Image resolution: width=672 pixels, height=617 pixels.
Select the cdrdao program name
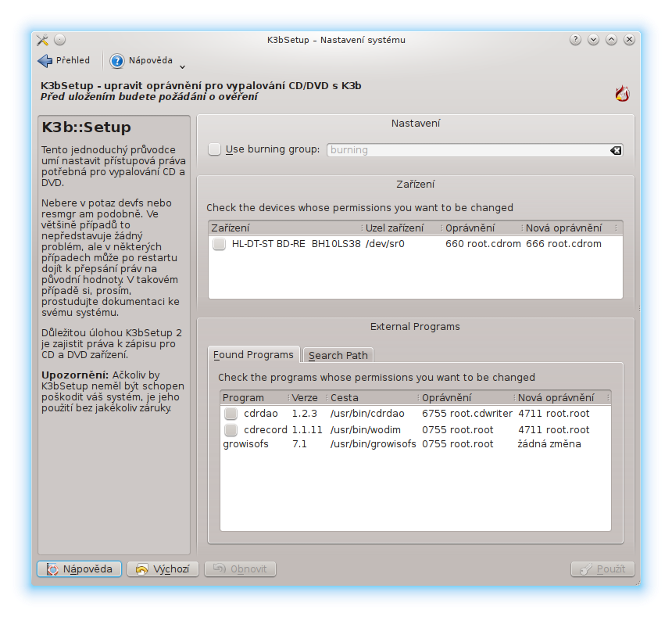pyautogui.click(x=260, y=414)
